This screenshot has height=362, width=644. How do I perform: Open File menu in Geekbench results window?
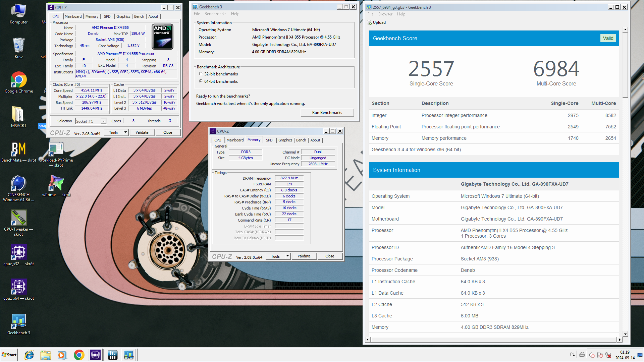point(371,14)
